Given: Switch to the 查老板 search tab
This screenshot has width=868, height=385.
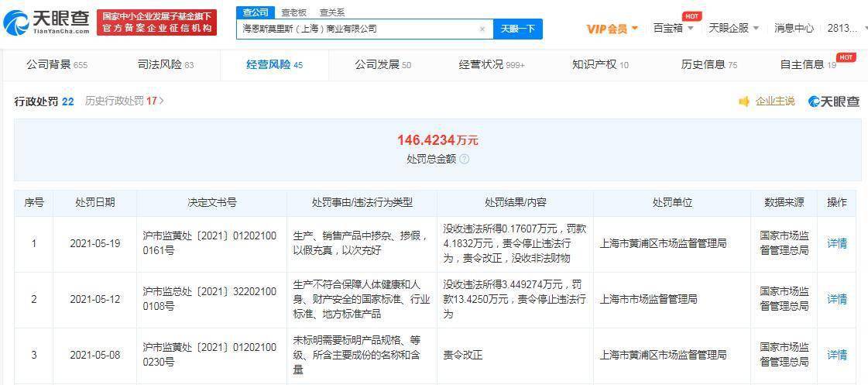Looking at the screenshot, I should [293, 12].
